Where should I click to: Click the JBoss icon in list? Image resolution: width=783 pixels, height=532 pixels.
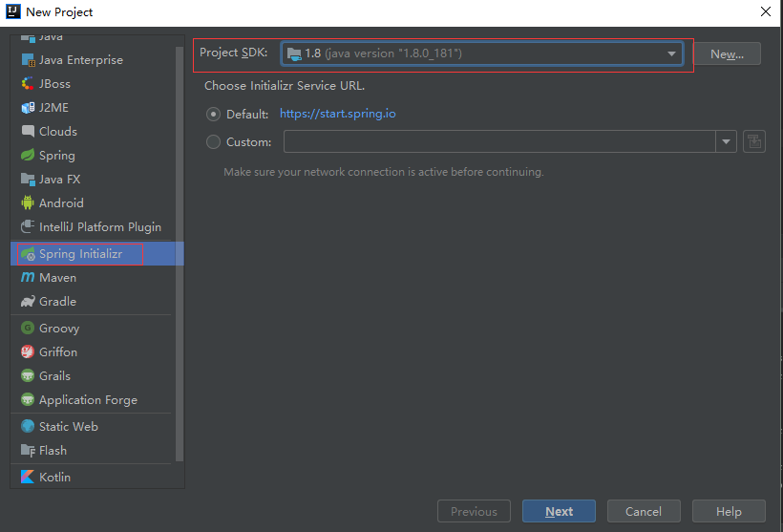coord(28,84)
